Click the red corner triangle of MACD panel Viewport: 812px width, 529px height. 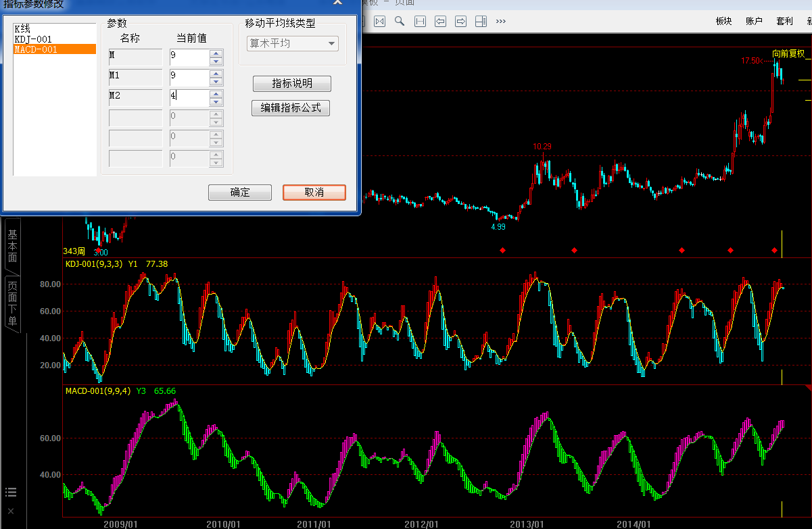807,388
